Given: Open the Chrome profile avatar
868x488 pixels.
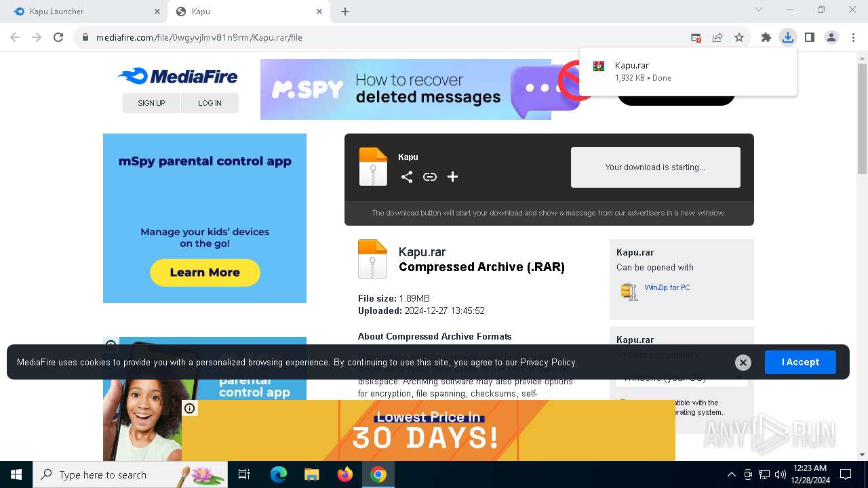Looking at the screenshot, I should 831,38.
